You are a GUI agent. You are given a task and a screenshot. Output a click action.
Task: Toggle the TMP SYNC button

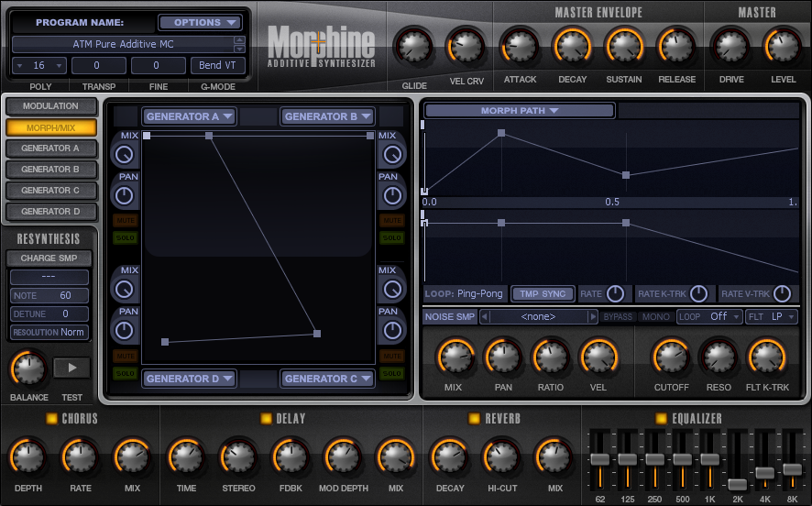(543, 293)
